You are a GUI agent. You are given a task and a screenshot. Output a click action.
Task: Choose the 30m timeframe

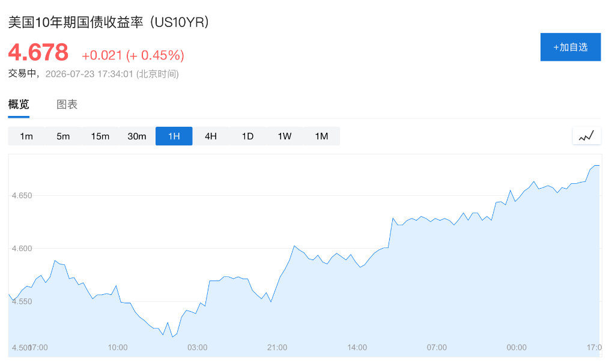(x=137, y=136)
